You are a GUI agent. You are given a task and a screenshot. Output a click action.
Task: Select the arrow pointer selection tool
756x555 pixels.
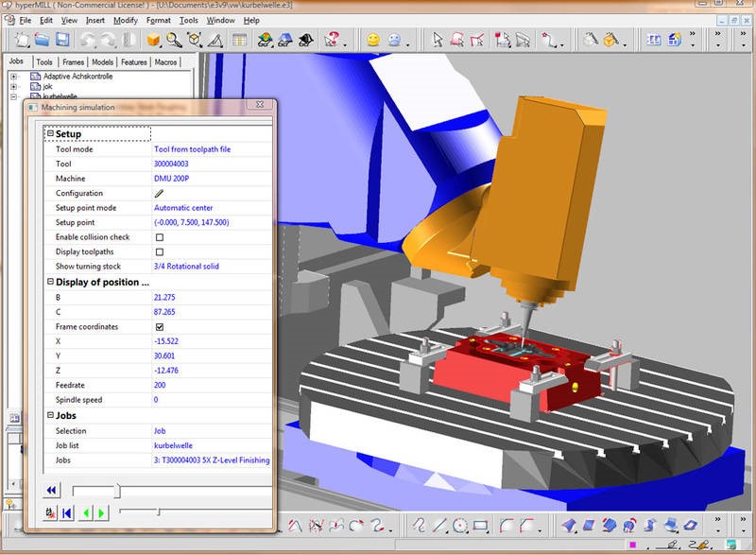(438, 40)
